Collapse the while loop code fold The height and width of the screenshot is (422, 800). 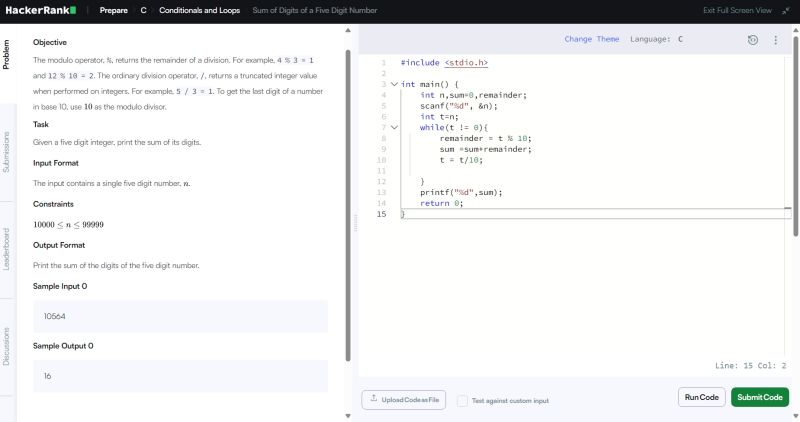coord(394,128)
